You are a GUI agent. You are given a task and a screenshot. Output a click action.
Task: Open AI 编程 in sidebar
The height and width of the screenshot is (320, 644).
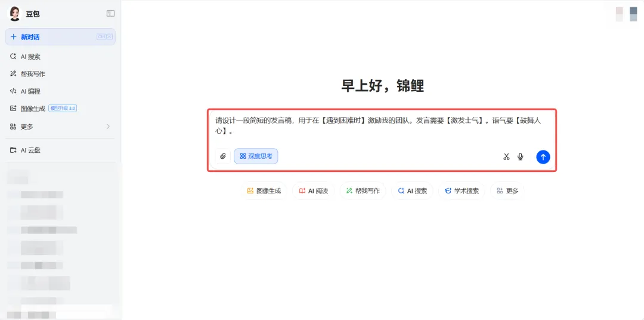(30, 91)
